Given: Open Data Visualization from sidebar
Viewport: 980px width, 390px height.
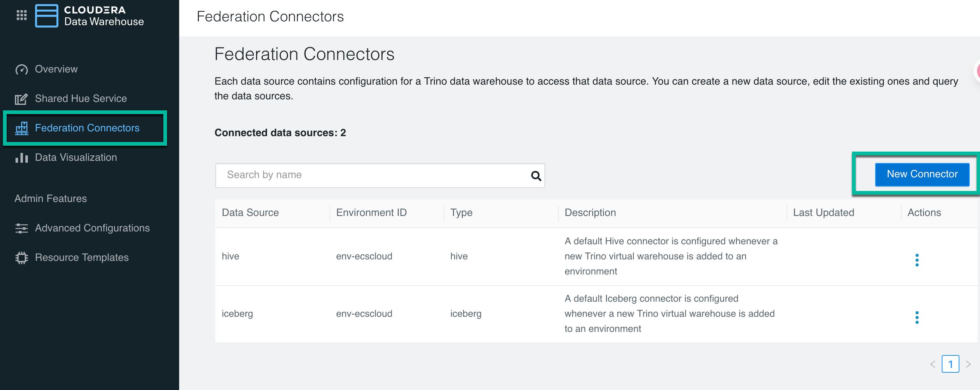Looking at the screenshot, I should coord(76,157).
